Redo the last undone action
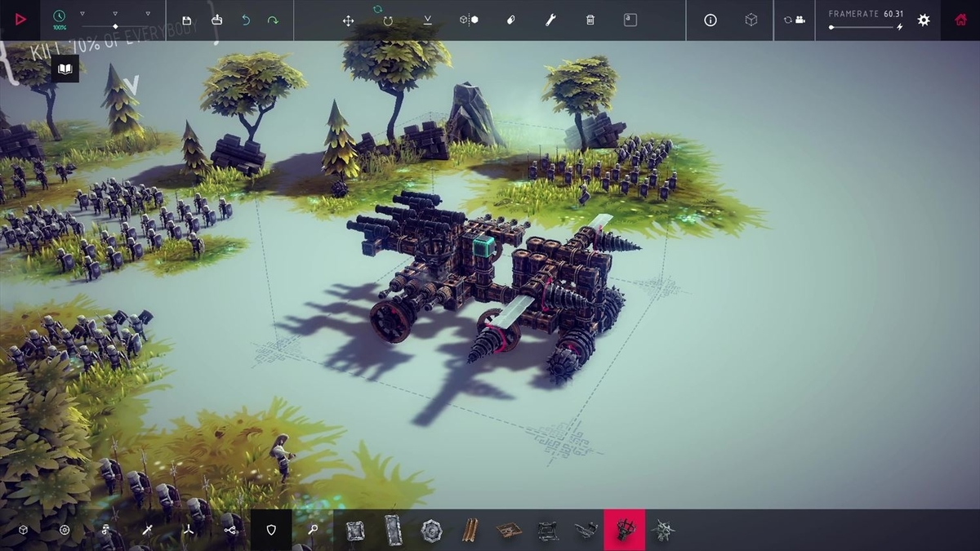The width and height of the screenshot is (980, 551). tap(273, 20)
